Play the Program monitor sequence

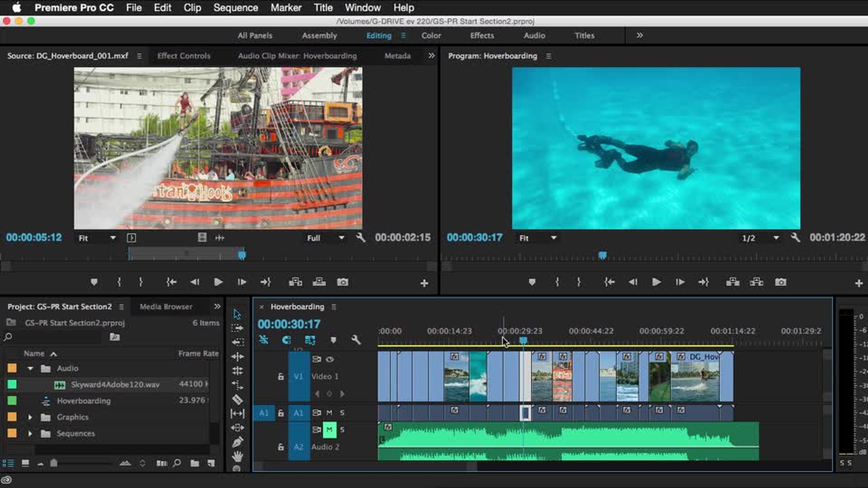click(x=656, y=282)
